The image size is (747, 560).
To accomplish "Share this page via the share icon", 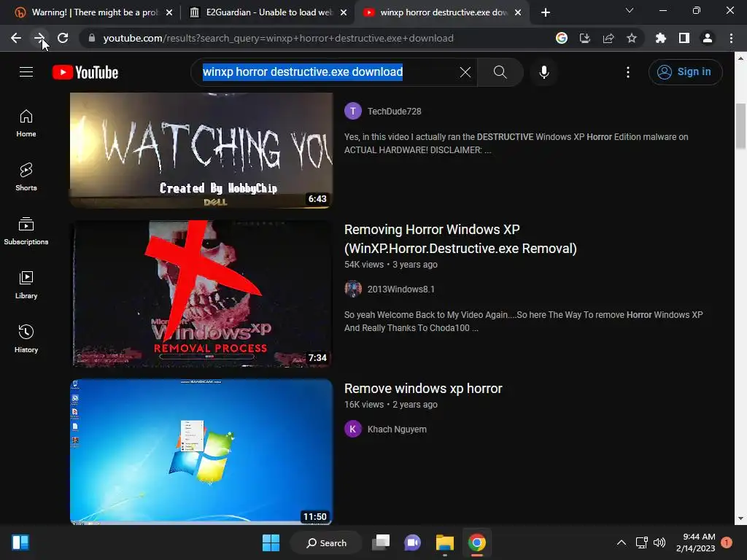I will [x=608, y=38].
